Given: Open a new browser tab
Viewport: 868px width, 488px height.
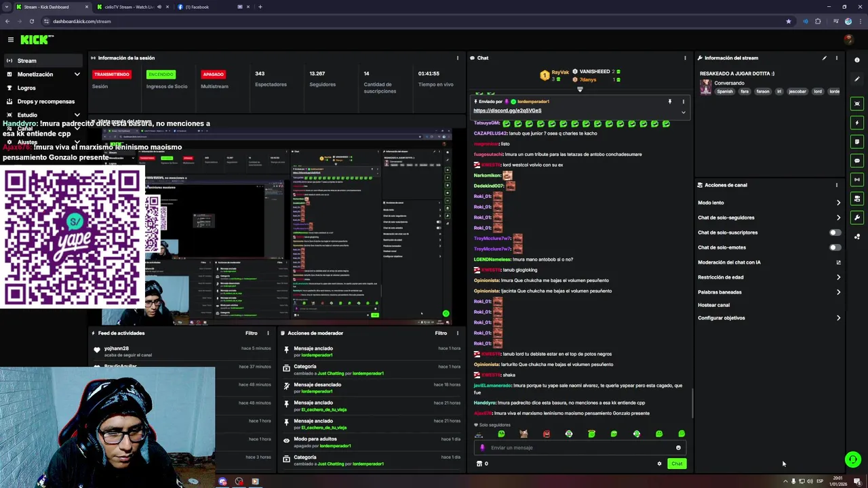Looking at the screenshot, I should (260, 7).
